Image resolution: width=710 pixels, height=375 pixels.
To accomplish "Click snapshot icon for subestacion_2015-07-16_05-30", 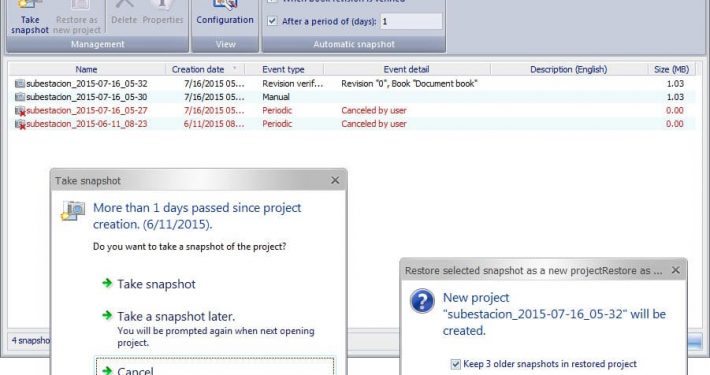I will click(x=19, y=97).
